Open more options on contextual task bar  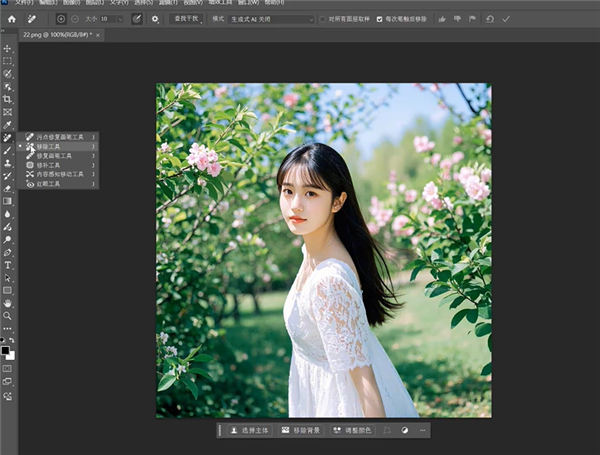point(422,430)
